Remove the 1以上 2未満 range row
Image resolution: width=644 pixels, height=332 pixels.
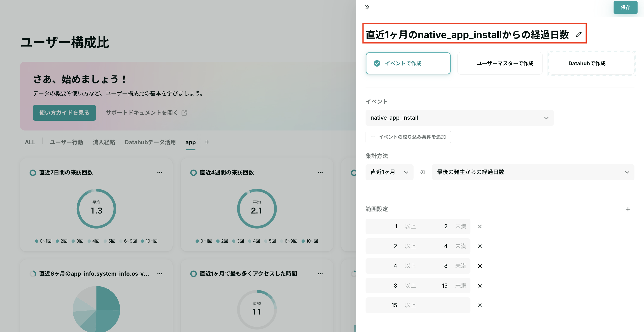pyautogui.click(x=480, y=226)
